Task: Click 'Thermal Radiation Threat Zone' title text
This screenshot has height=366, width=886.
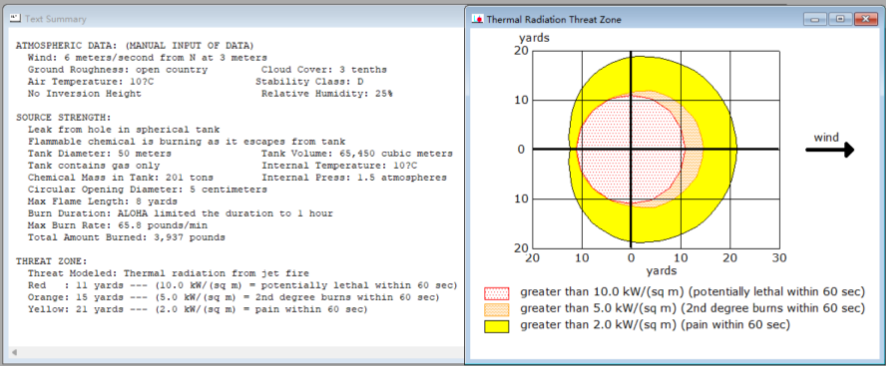Action: click(554, 20)
